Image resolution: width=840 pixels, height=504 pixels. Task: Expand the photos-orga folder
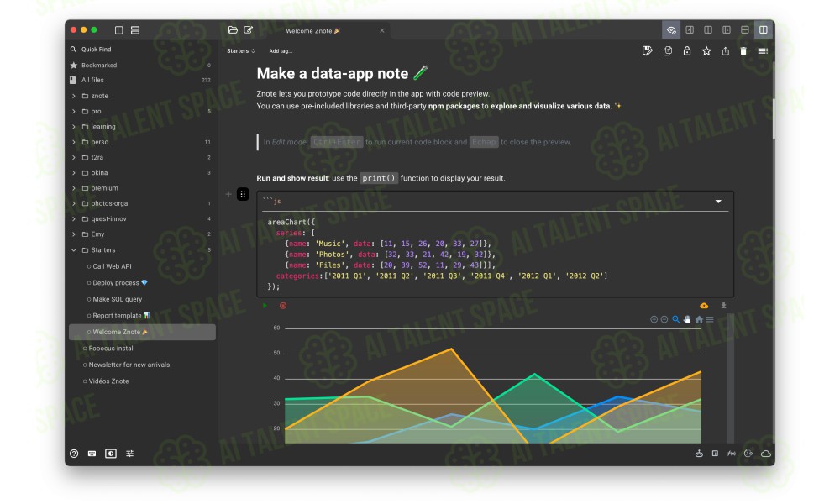[73, 203]
